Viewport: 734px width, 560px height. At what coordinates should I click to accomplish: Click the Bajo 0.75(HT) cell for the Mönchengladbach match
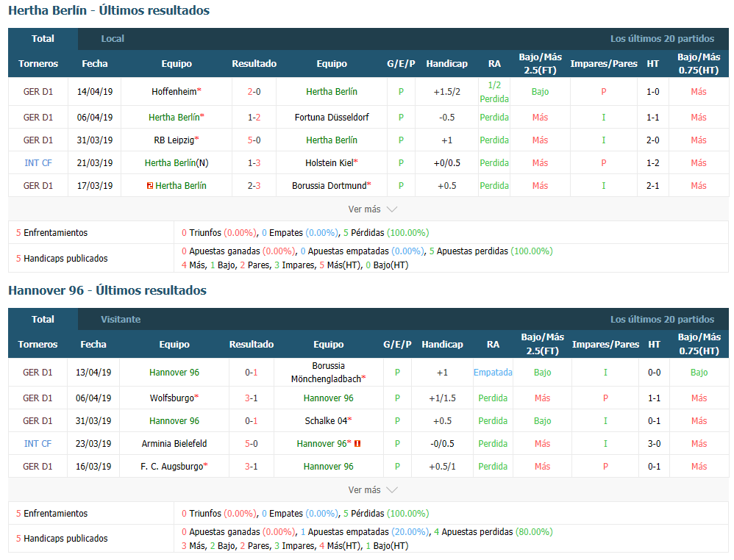coord(699,373)
